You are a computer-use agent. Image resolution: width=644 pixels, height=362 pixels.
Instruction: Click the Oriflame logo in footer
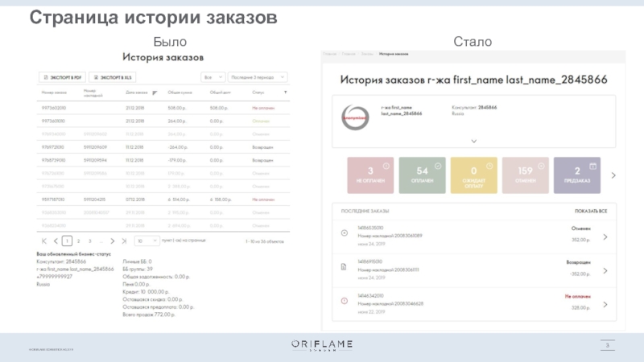coord(322,345)
